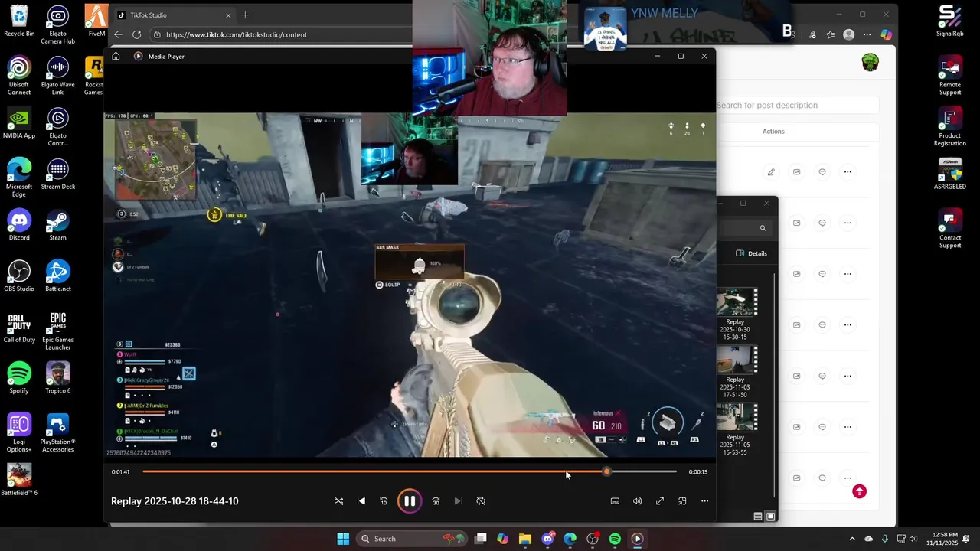
Task: Click the Actions column header
Action: [x=773, y=132]
